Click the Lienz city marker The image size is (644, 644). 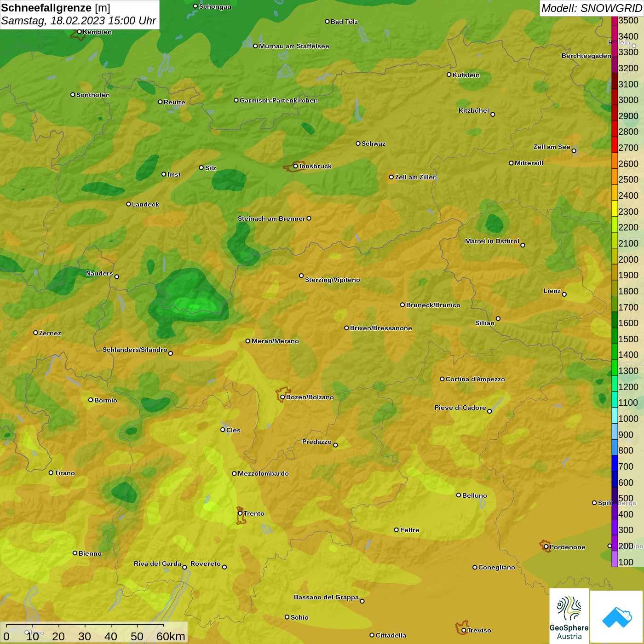564,294
